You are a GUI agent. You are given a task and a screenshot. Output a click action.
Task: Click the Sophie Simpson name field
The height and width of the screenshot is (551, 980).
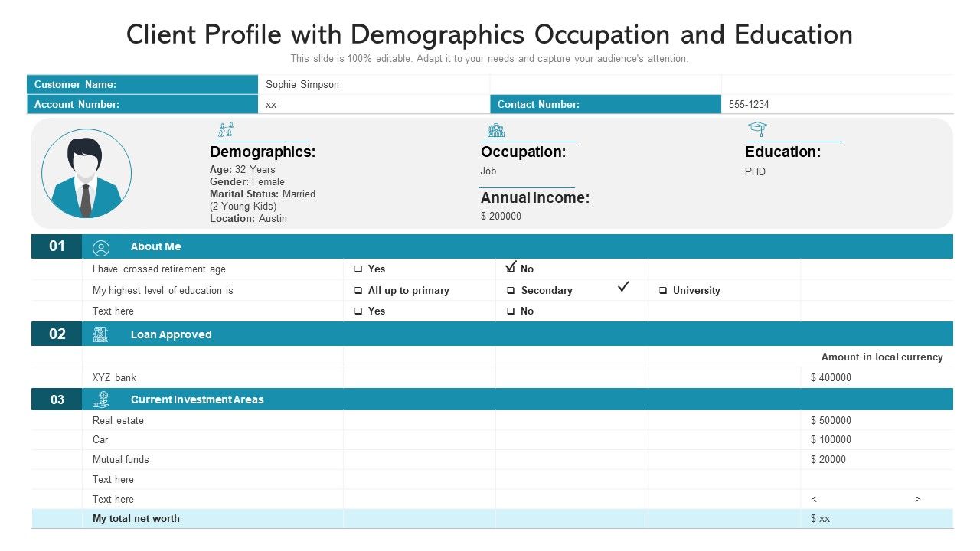click(x=374, y=85)
